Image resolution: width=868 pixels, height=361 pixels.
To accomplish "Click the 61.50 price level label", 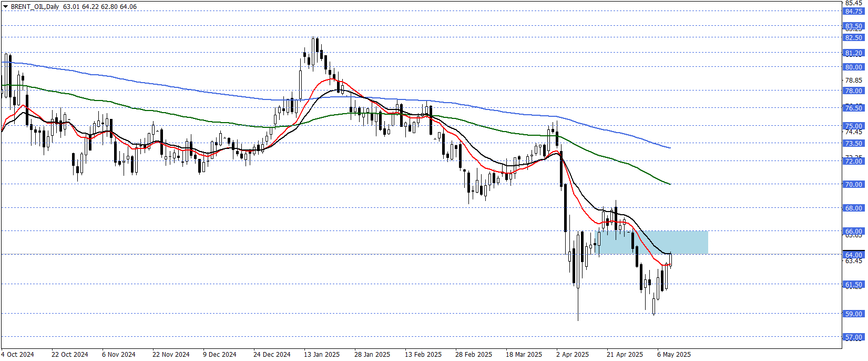I will pos(853,285).
